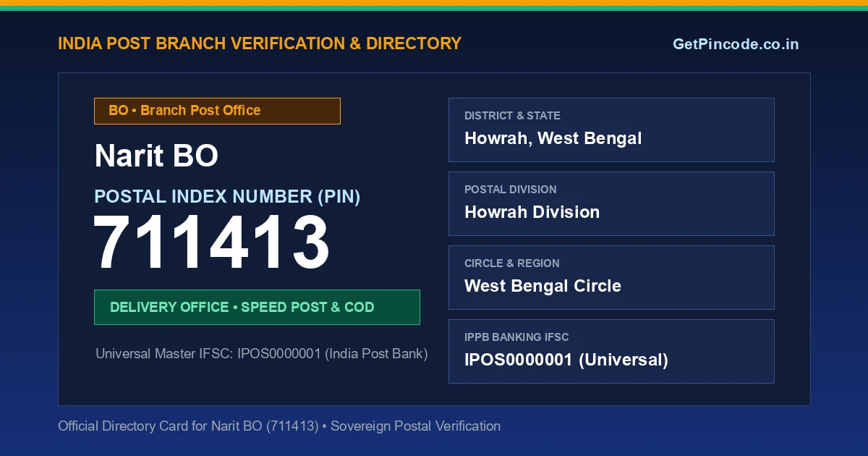Screen dimensions: 868x456
Task: Click the large 711413 PIN number
Action: click(x=211, y=244)
